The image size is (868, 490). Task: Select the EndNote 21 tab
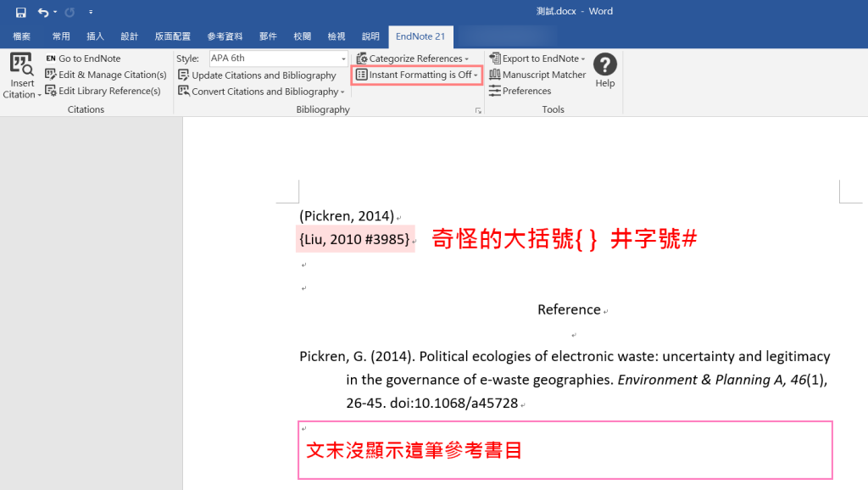420,36
